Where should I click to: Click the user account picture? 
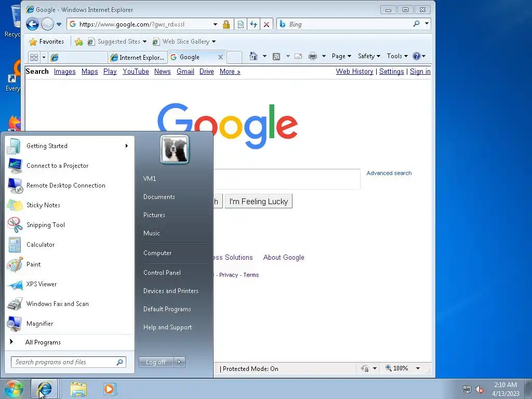pyautogui.click(x=175, y=150)
